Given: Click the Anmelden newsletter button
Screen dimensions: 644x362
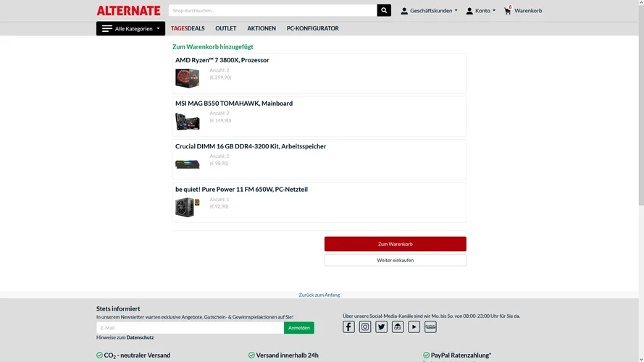Looking at the screenshot, I should click(x=299, y=327).
